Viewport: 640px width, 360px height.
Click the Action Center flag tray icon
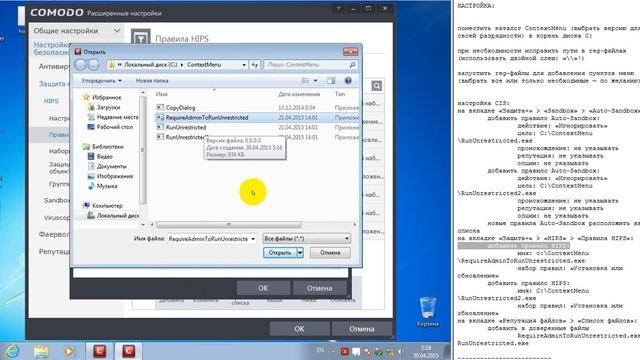(356, 351)
